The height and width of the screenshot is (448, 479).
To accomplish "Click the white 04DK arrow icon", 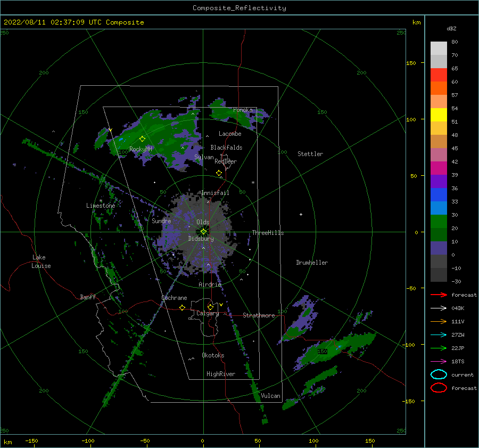I will (439, 308).
